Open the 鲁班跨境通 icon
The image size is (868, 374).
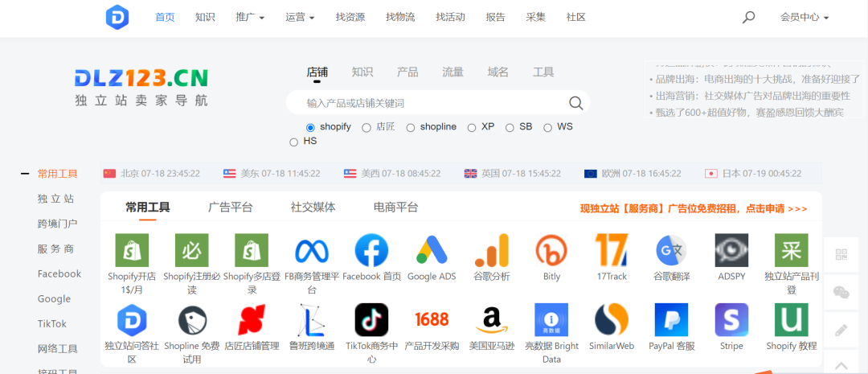(x=312, y=319)
